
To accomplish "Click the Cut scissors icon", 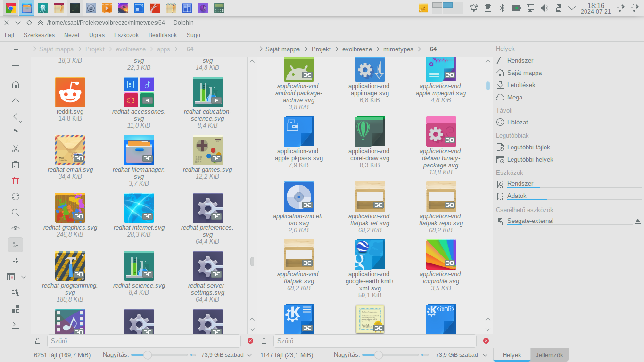I will (x=16, y=148).
